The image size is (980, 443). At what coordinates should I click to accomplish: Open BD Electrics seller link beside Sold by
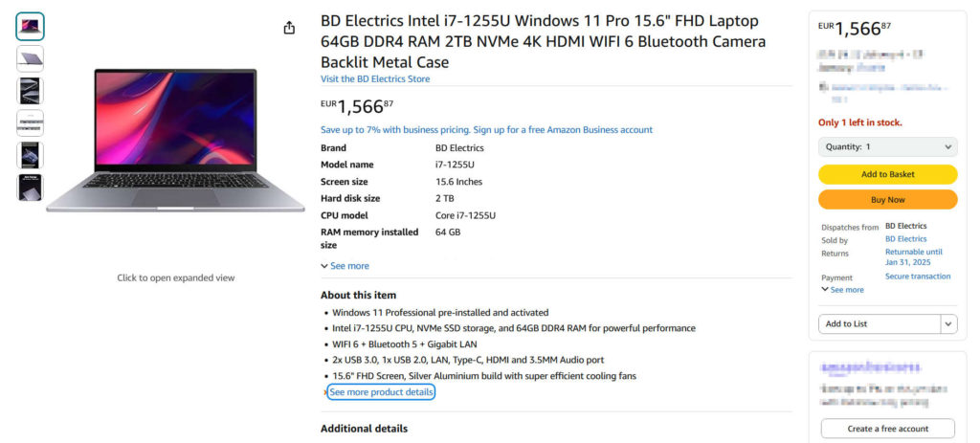point(905,239)
